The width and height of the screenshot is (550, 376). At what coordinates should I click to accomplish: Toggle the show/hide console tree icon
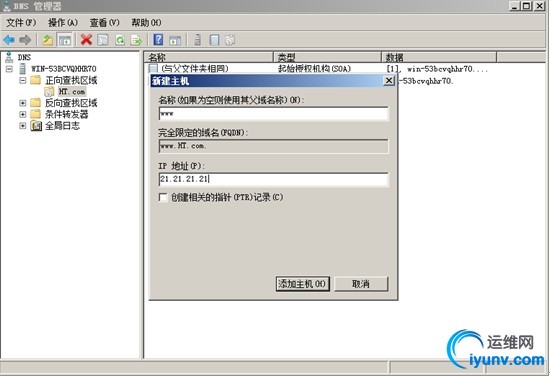tap(65, 40)
